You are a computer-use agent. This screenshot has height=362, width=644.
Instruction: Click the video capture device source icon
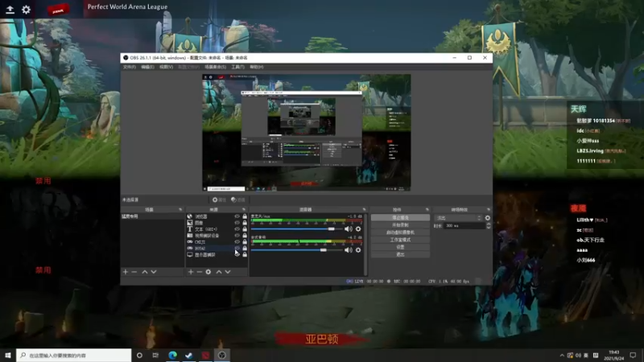190,236
